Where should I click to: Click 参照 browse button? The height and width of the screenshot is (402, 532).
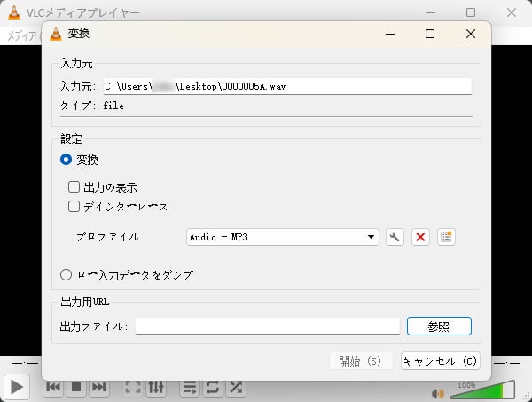click(439, 327)
